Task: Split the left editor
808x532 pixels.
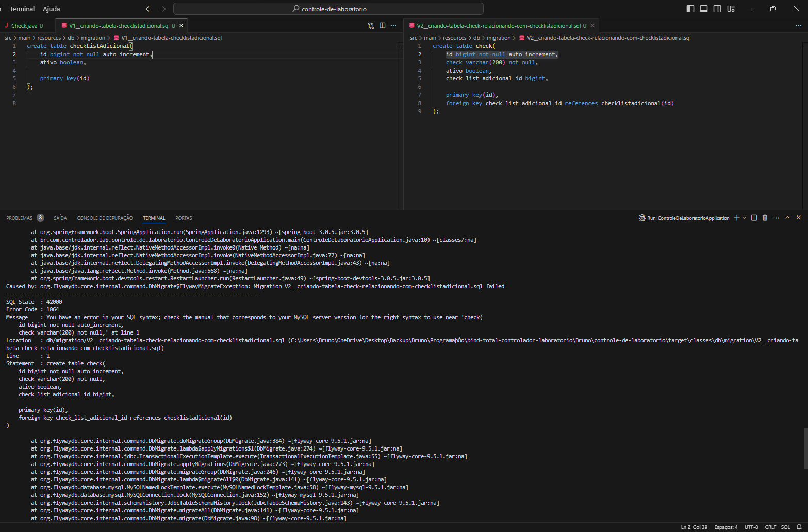Action: click(382, 25)
